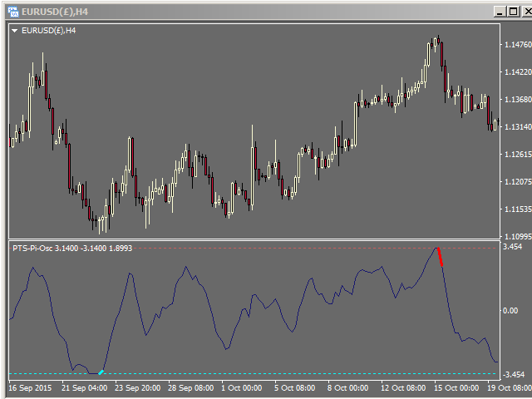Click the 23 Sep 20:00 time label
Screen dimensions: 532x399
pos(137,388)
